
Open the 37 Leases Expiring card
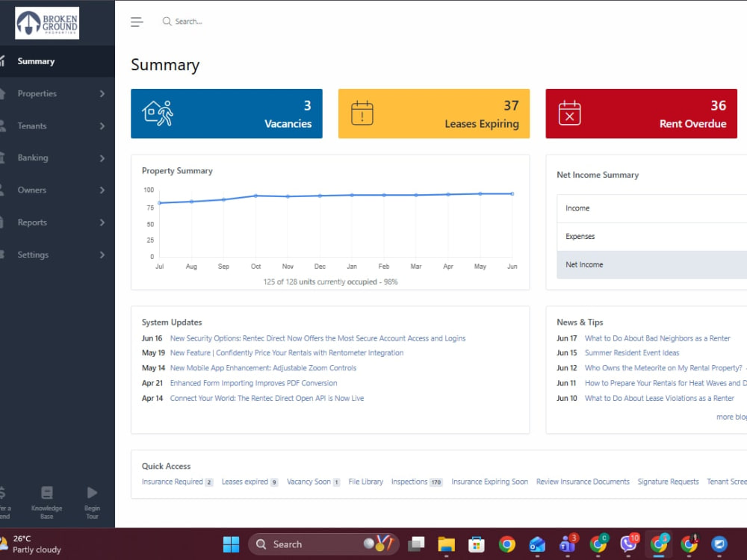(434, 113)
